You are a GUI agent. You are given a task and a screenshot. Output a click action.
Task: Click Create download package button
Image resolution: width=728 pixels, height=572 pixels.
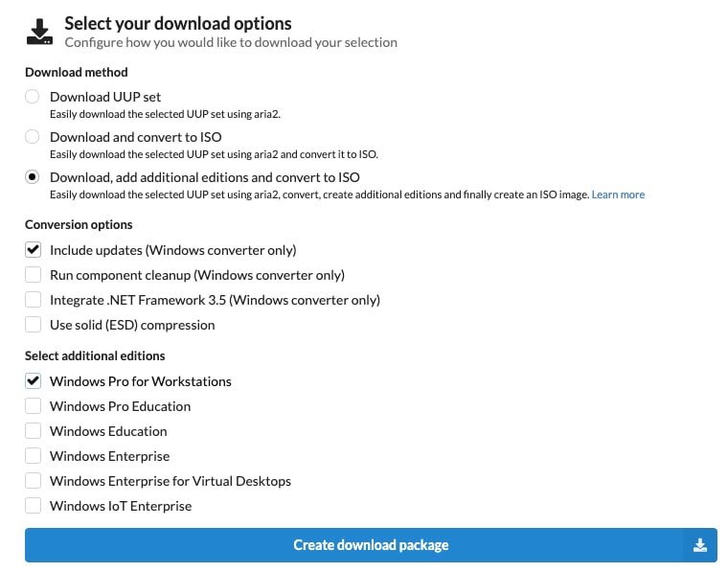(371, 545)
